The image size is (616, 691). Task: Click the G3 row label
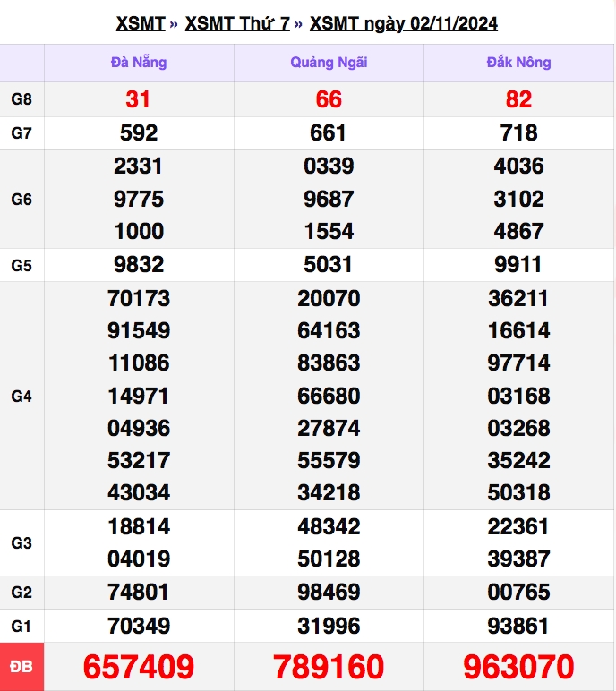pyautogui.click(x=21, y=543)
